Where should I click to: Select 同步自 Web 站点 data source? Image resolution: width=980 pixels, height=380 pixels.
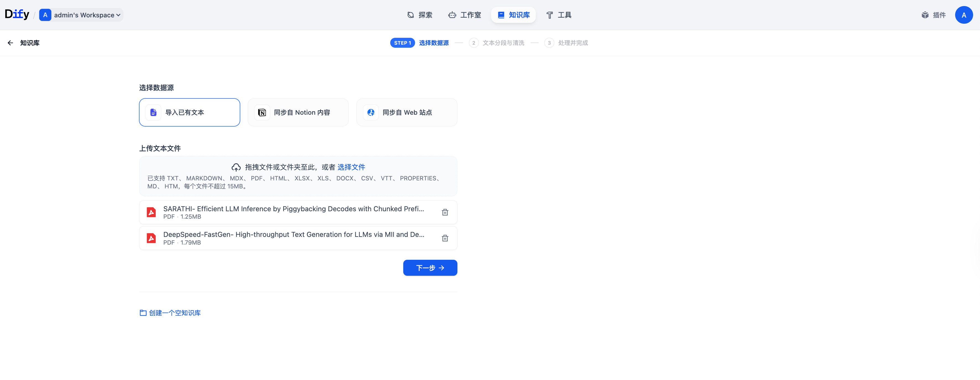[x=406, y=113]
